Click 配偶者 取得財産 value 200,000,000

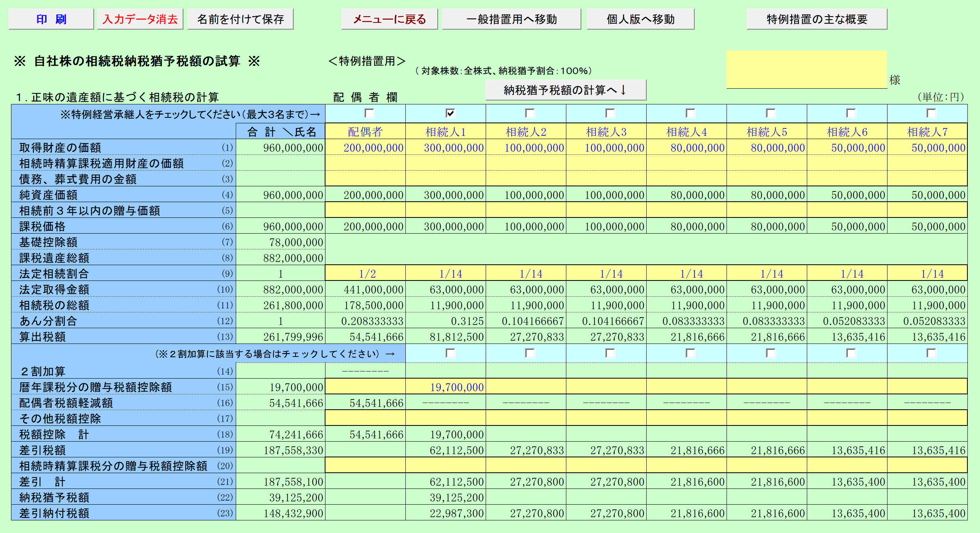point(365,147)
